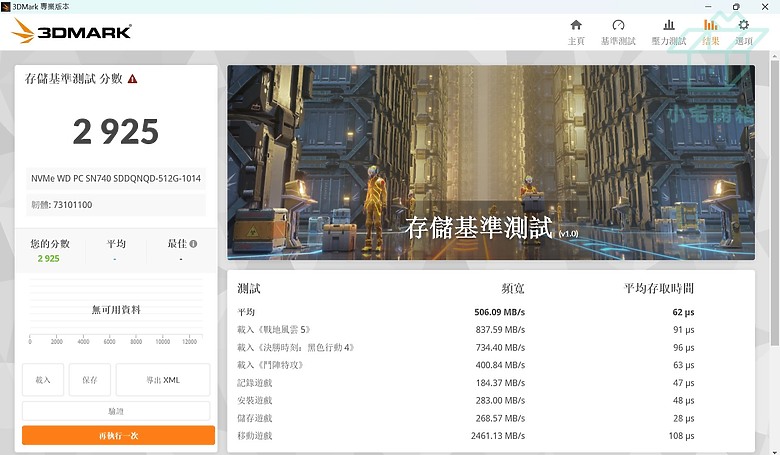Click the 平均存取時間 column header
This screenshot has width=780, height=455.
coord(659,288)
